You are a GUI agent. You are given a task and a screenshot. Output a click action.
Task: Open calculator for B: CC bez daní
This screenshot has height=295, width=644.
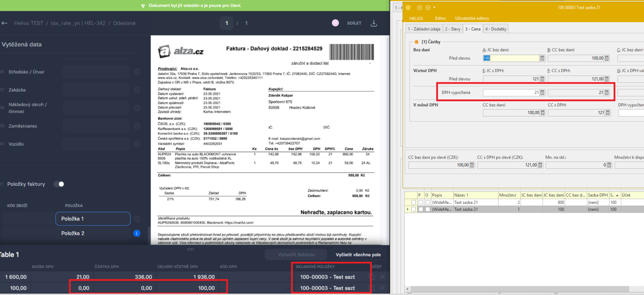pyautogui.click(x=607, y=58)
